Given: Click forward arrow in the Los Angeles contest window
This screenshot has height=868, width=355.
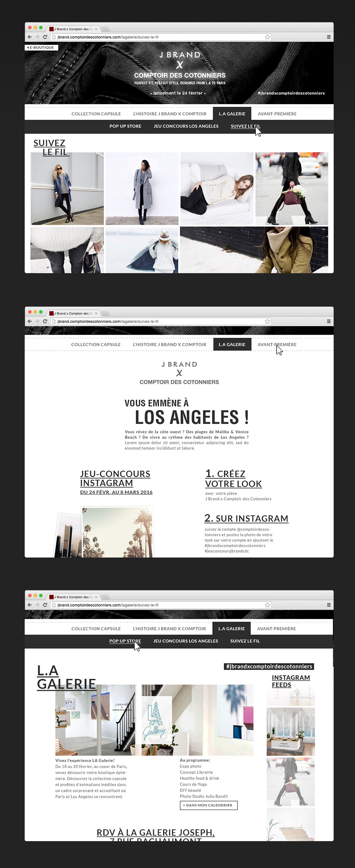Looking at the screenshot, I should pos(37,321).
